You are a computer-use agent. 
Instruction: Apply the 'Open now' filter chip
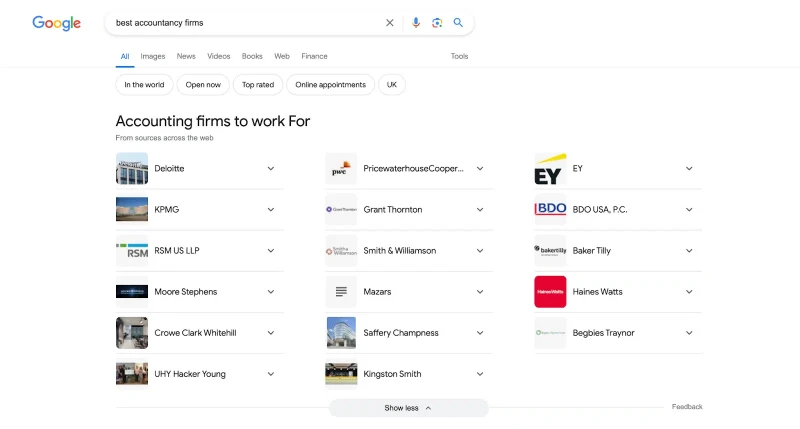203,85
